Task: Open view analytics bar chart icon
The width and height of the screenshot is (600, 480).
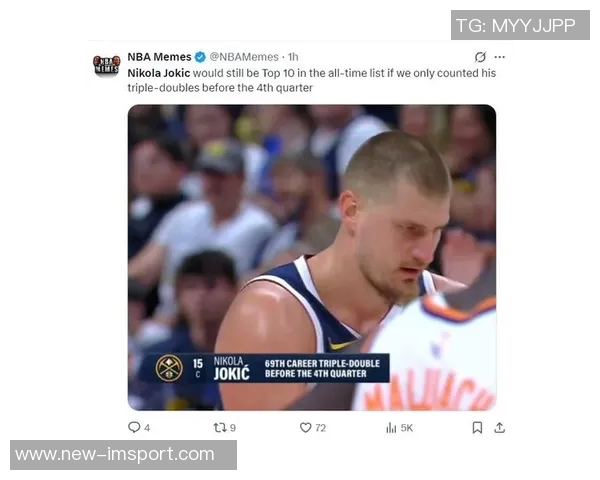Action: [x=391, y=428]
